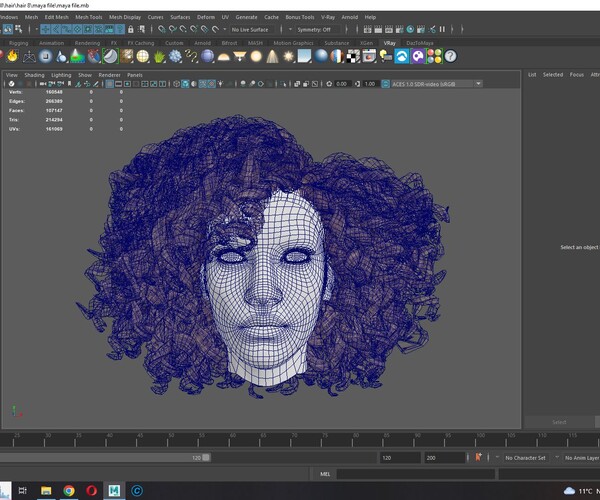Click the black-white checker shelf icon

353,56
